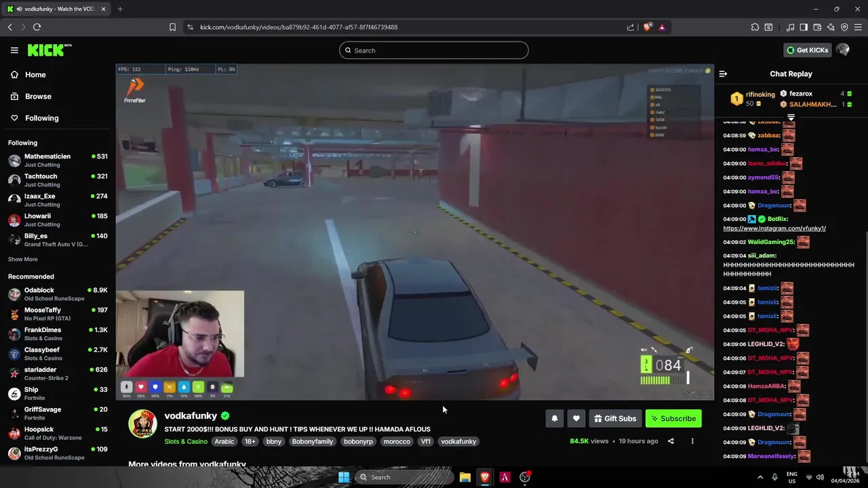Open the user profile avatar
Viewport: 868px width, 488px height.
(x=843, y=50)
